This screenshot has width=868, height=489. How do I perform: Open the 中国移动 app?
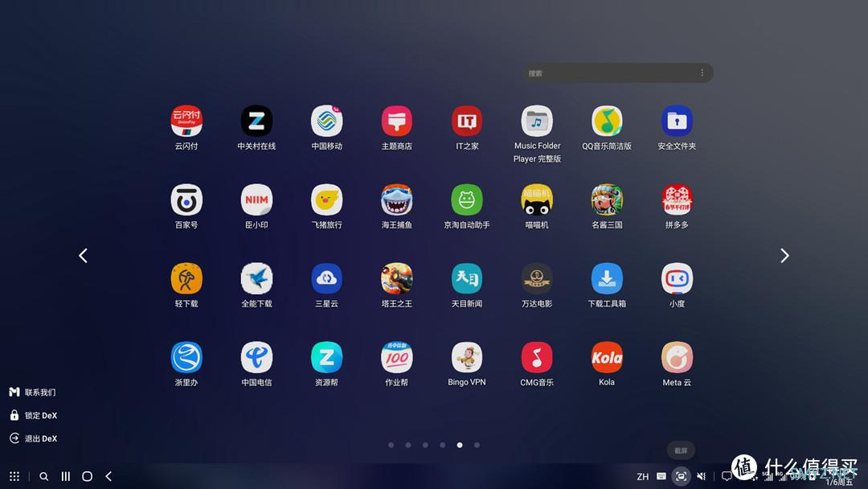(326, 121)
